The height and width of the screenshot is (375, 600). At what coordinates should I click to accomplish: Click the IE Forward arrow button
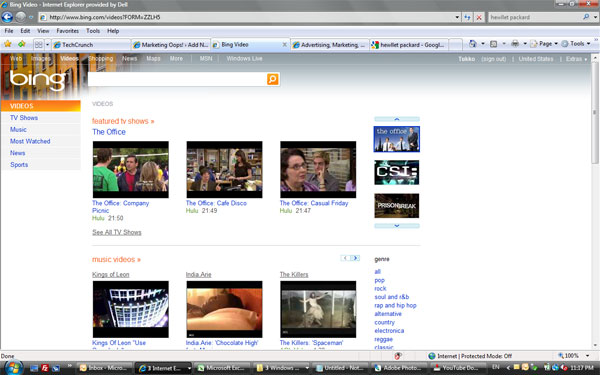(x=21, y=17)
